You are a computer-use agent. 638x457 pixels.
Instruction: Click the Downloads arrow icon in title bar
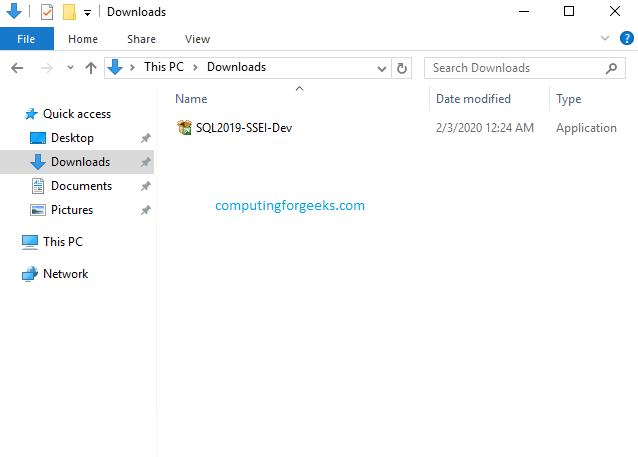coord(14,11)
